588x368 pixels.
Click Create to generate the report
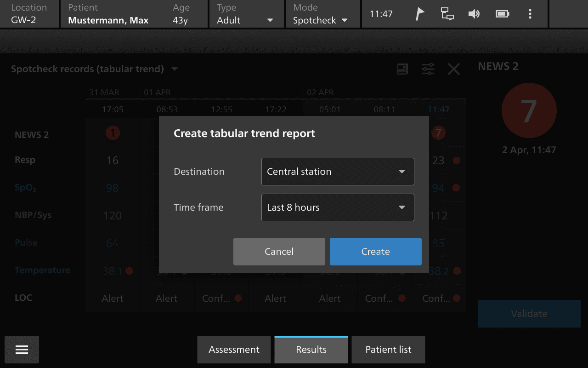click(x=376, y=252)
